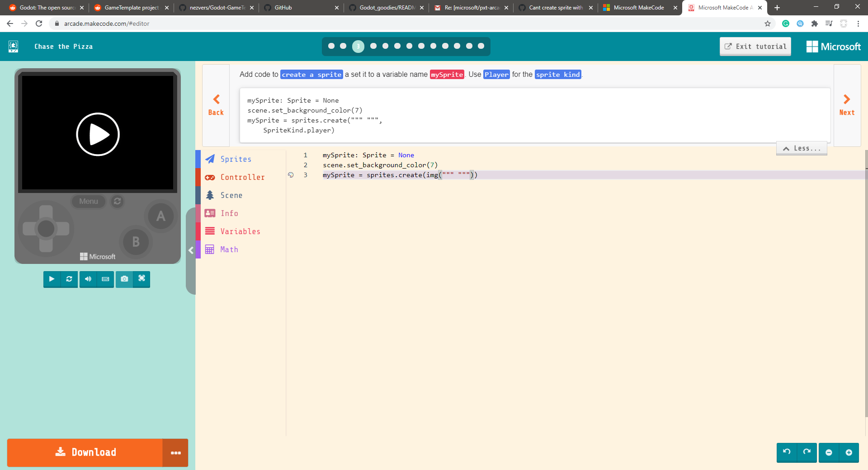Download the project
The height and width of the screenshot is (470, 868).
tap(85, 452)
